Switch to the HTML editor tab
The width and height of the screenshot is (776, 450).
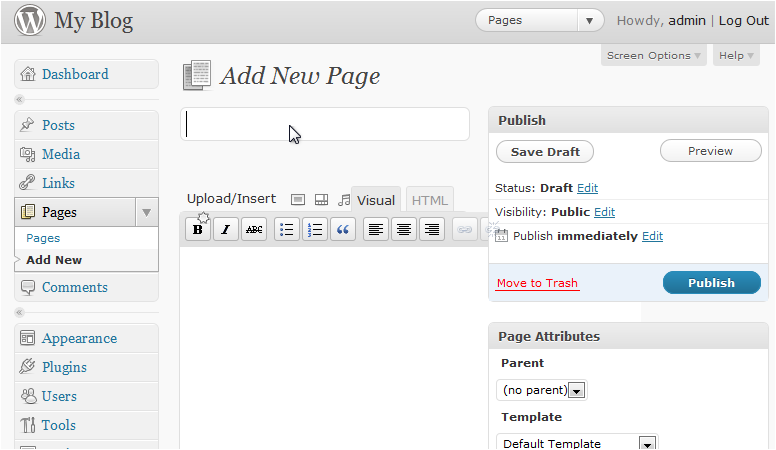point(430,200)
